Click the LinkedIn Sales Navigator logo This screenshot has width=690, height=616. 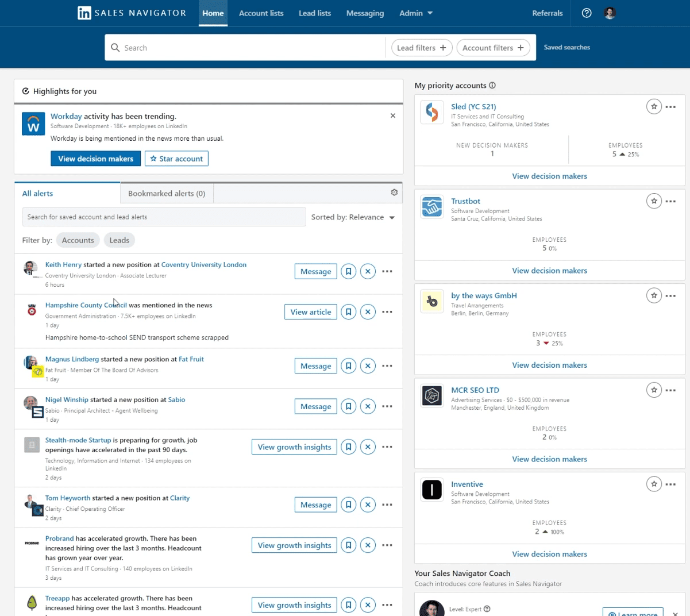click(132, 13)
